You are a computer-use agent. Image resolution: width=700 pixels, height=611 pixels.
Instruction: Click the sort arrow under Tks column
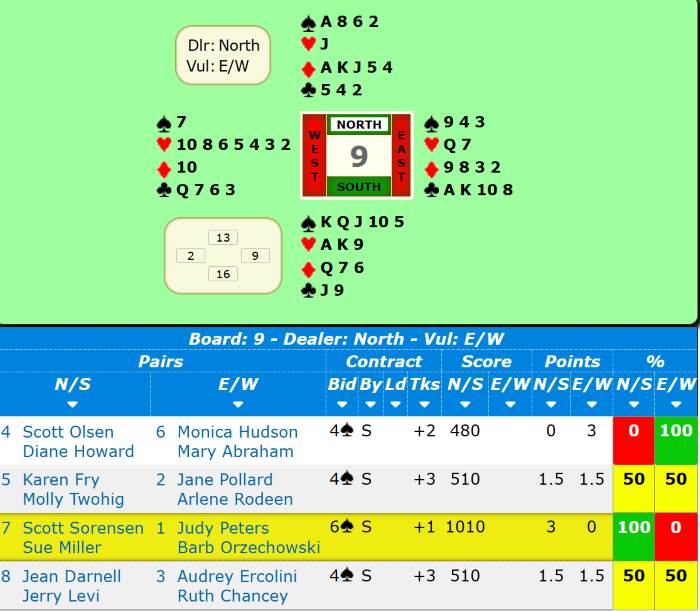(418, 405)
